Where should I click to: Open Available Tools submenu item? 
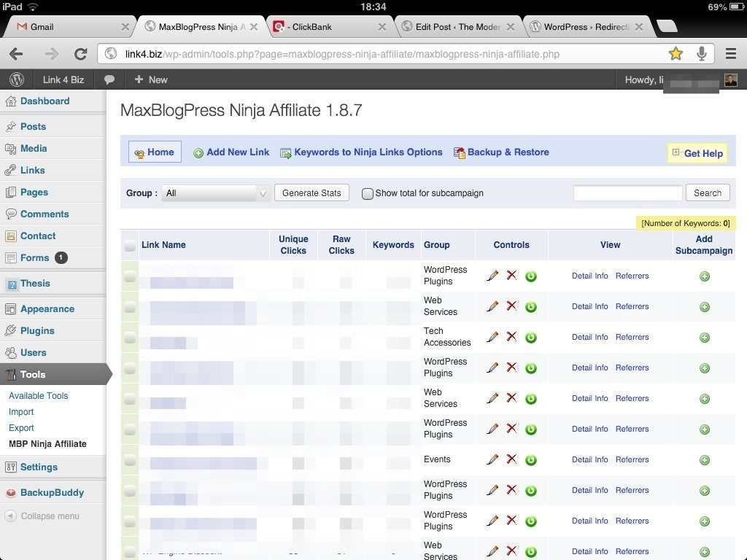[38, 396]
